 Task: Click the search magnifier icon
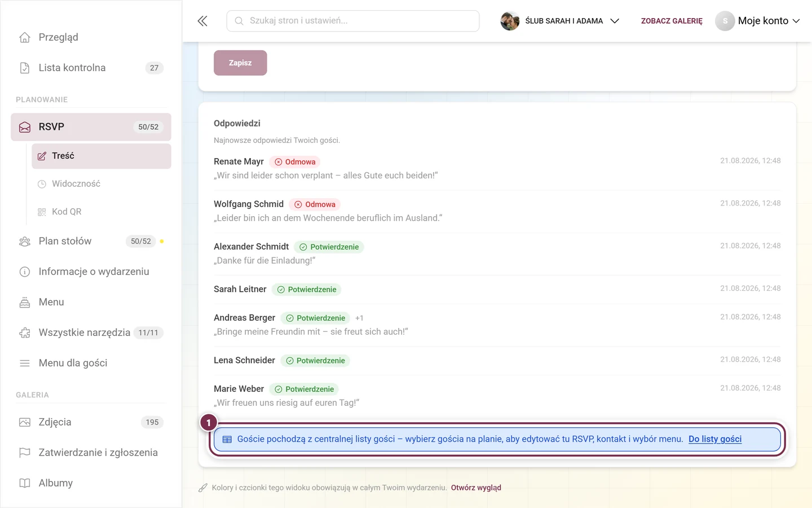239,21
